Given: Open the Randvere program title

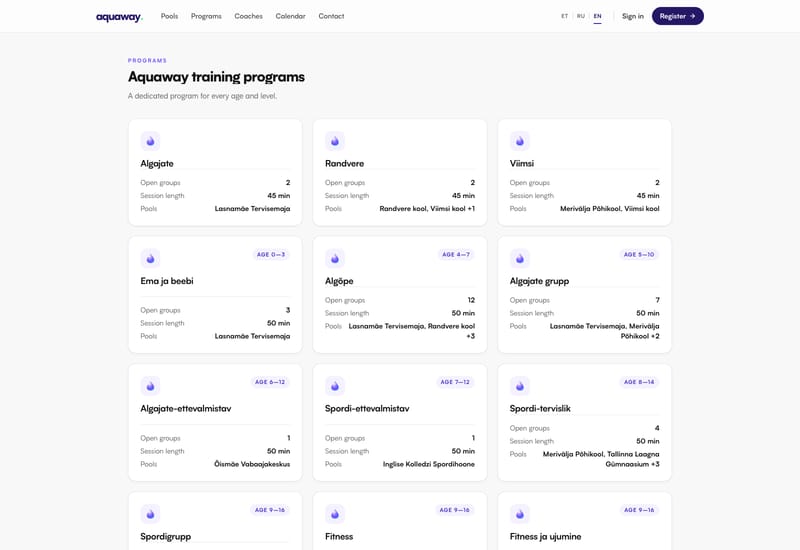Looking at the screenshot, I should (344, 164).
